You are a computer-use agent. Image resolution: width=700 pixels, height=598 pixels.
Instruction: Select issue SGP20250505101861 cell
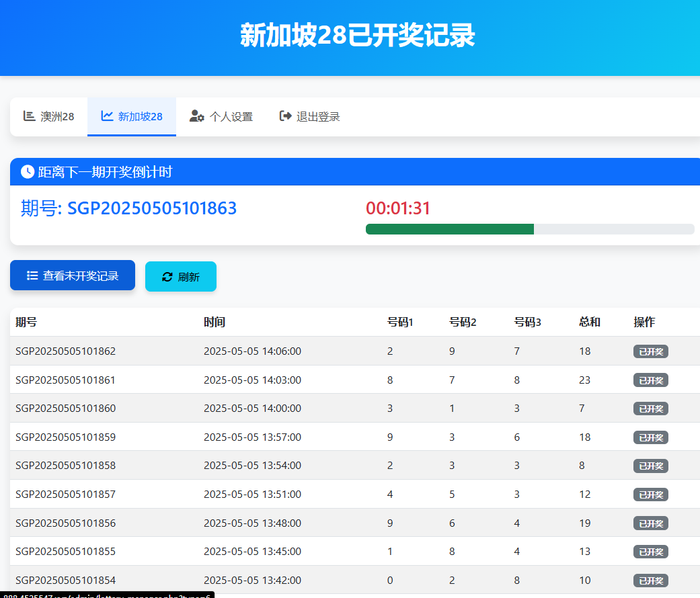[66, 380]
